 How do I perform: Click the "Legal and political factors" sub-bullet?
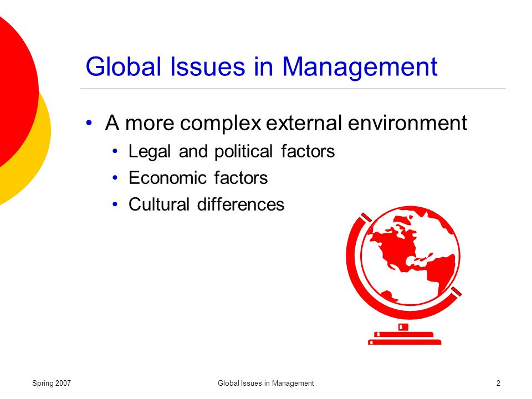click(232, 152)
